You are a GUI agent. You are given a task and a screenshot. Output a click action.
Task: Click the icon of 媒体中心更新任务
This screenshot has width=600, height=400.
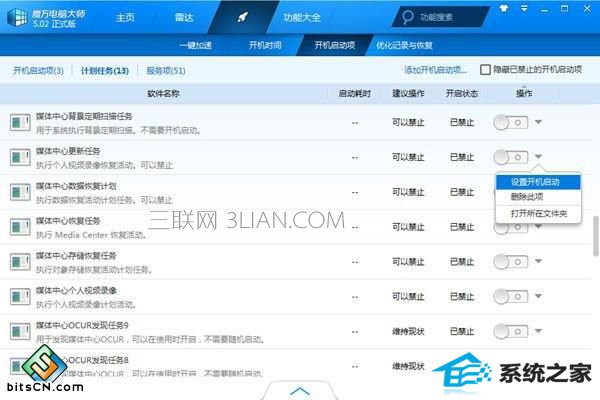20,157
